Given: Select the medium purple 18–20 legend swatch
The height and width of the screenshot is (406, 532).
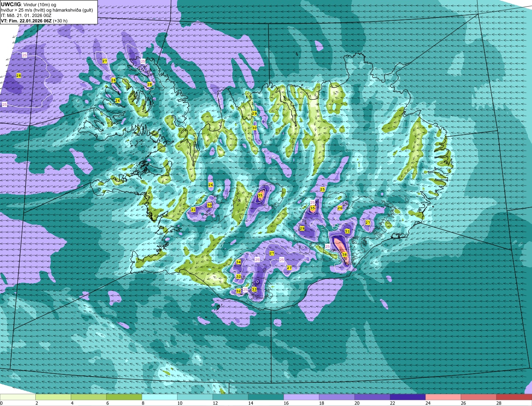Looking at the screenshot, I should coord(337,397).
